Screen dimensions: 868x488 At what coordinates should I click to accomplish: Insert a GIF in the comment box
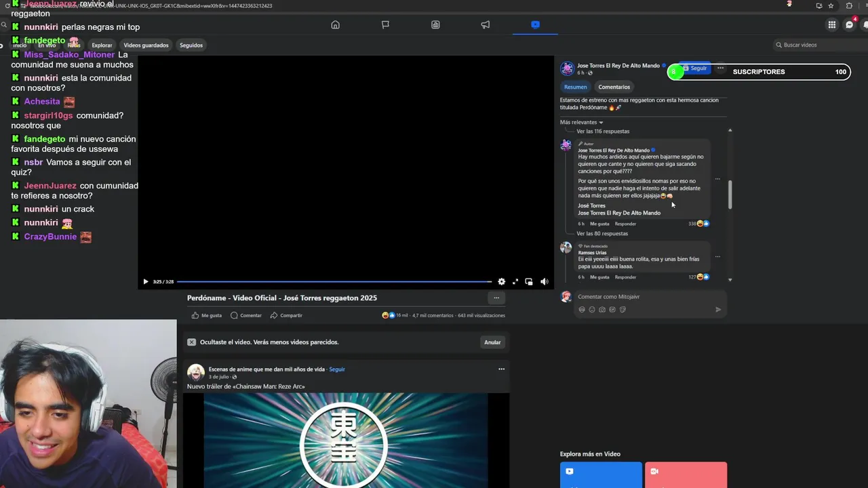point(612,310)
